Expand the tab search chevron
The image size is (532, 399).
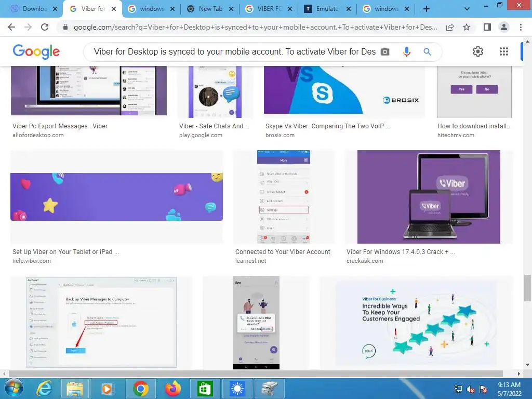point(467,9)
